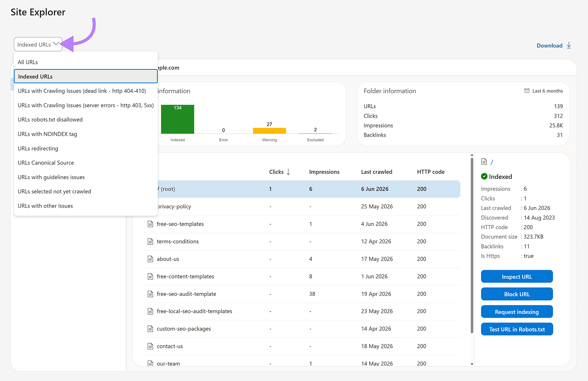Click the Inspect URL button
The image size is (588, 381).
tap(517, 277)
